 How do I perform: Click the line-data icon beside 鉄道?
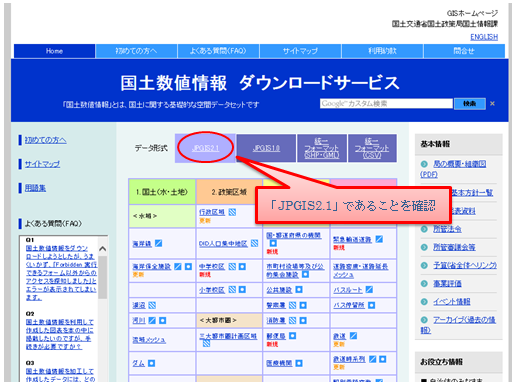[353, 336]
